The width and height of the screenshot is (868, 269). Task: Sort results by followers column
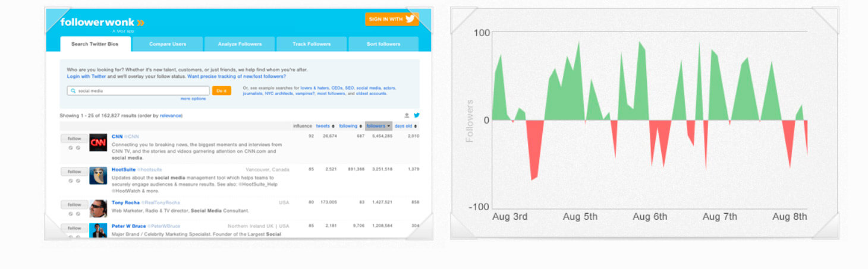[378, 126]
